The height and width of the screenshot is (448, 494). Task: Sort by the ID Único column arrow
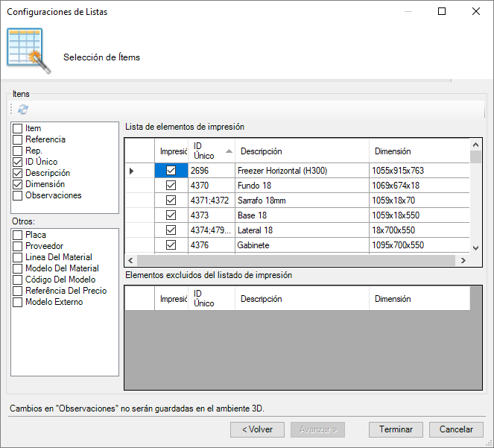(x=229, y=151)
